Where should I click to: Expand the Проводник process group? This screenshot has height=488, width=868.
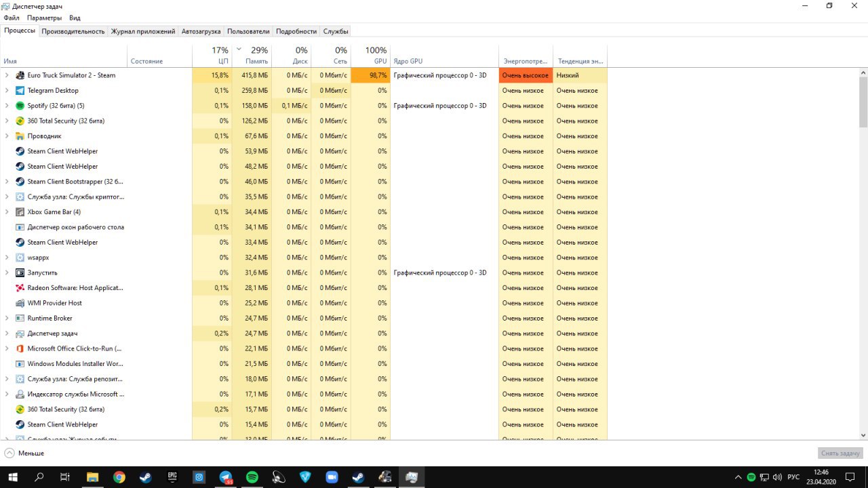[7, 136]
